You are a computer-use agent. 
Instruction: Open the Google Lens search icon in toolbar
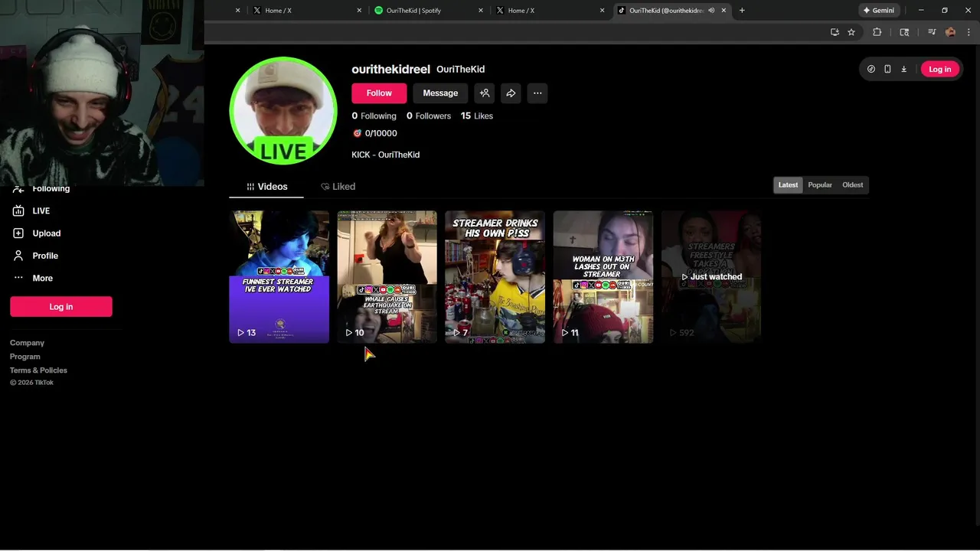(904, 32)
